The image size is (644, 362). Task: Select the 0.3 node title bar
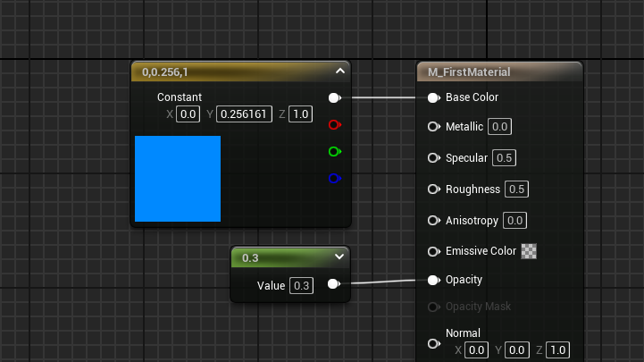point(290,257)
